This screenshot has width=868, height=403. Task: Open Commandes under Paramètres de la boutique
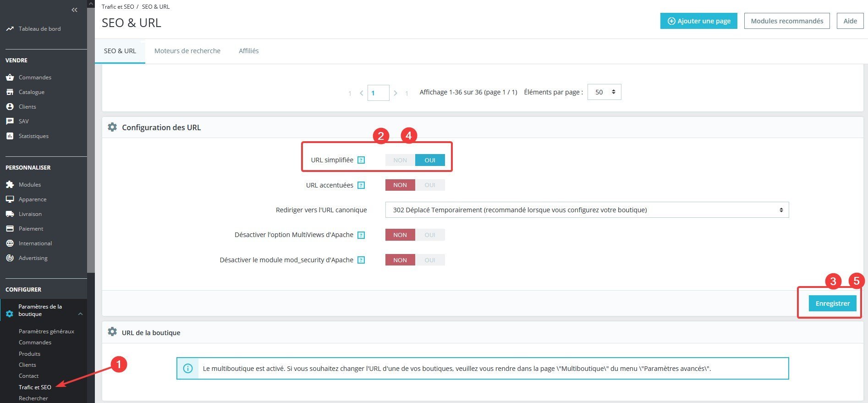[35, 342]
